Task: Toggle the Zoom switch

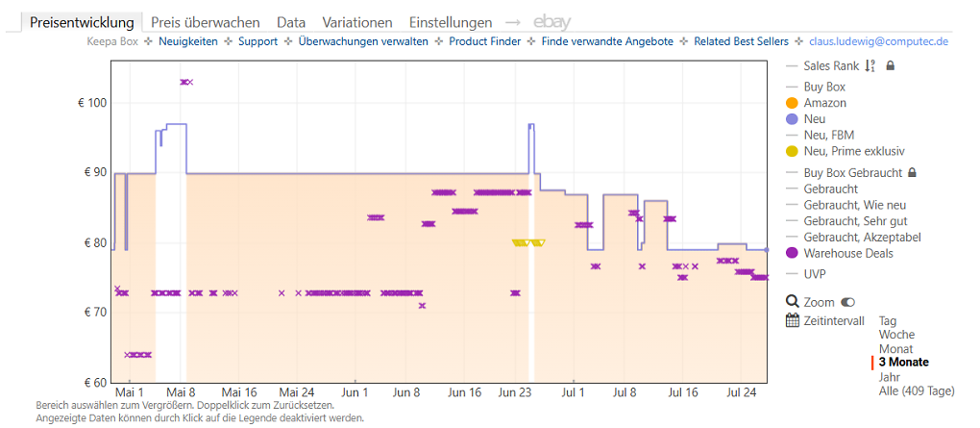Action: coord(847,302)
